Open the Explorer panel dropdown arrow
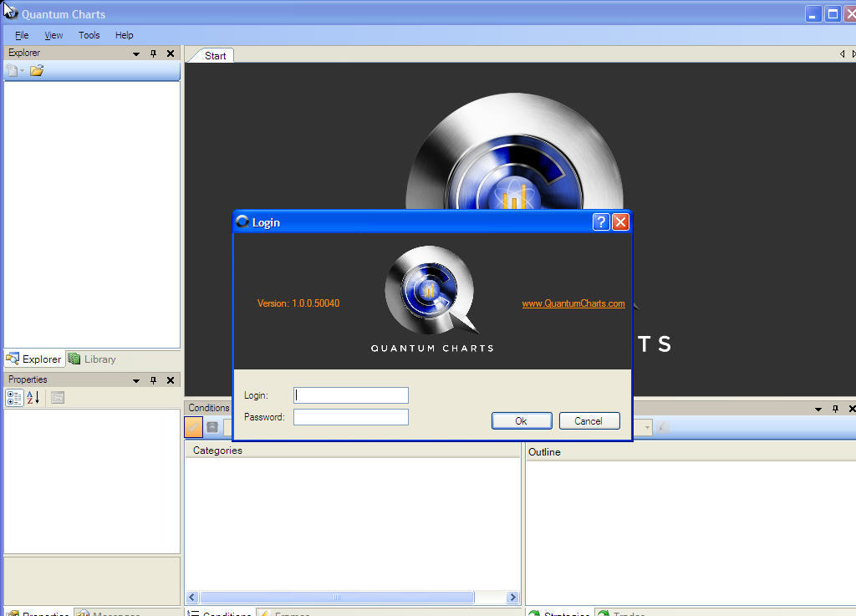The width and height of the screenshot is (856, 616). tap(136, 53)
